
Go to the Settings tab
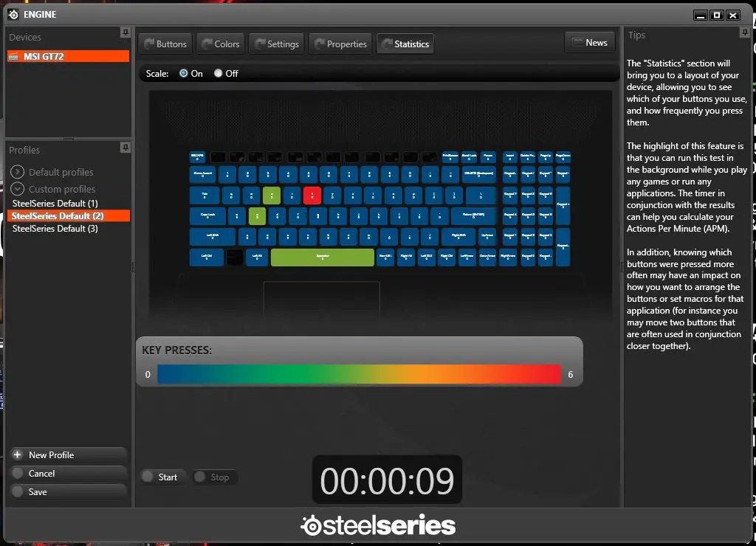click(x=277, y=44)
